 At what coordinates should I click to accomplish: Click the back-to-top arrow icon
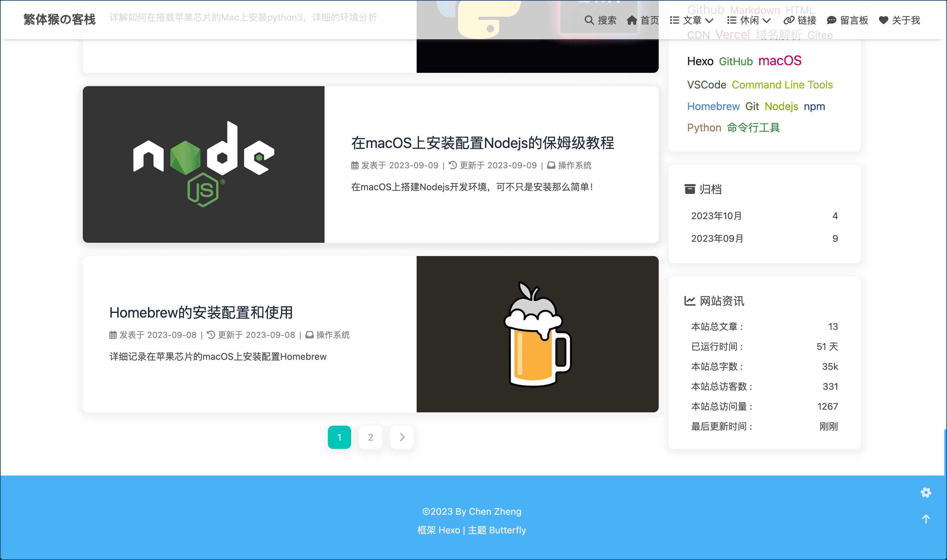(926, 519)
